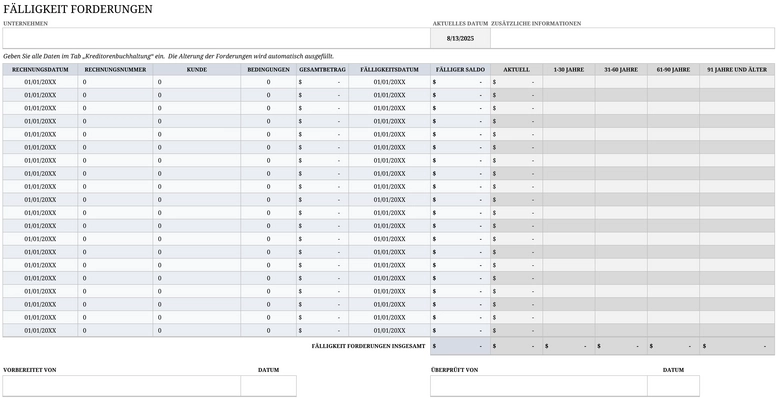This screenshot has width=777, height=399.
Task: Click the Fälligkeit Forderungen title
Action: point(78,9)
